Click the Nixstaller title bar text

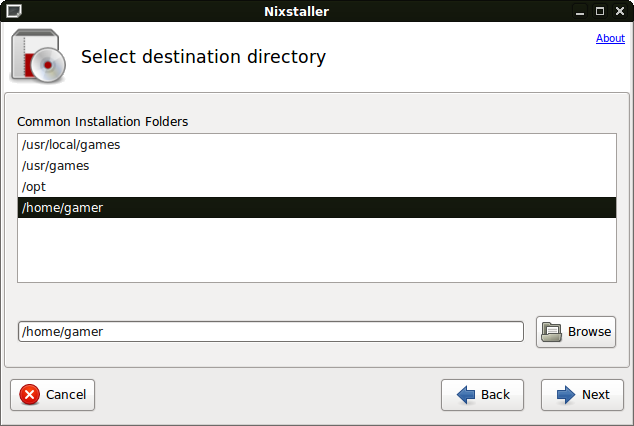[x=316, y=11]
